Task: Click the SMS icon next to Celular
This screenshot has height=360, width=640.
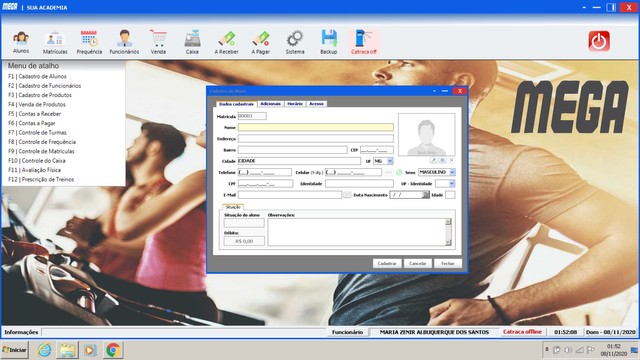Action: coord(388,172)
